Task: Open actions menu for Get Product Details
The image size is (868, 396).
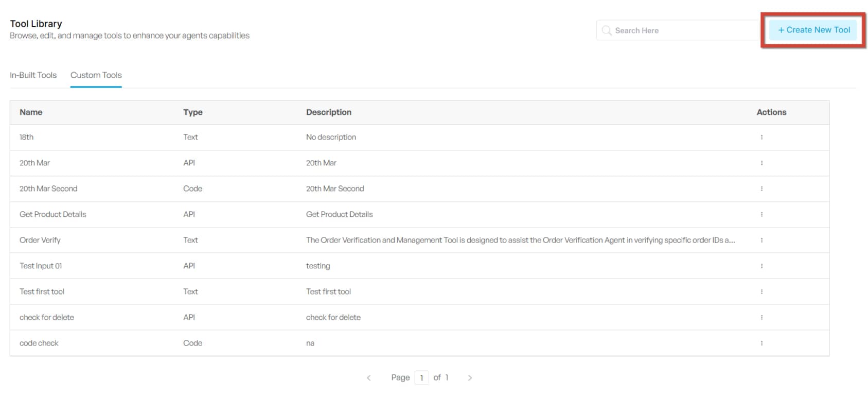Action: point(761,215)
